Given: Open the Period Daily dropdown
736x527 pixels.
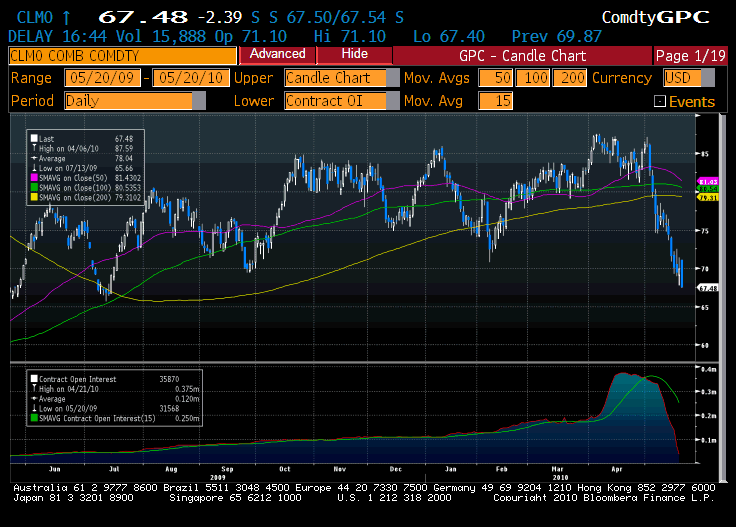Looking at the screenshot, I should pyautogui.click(x=199, y=100).
